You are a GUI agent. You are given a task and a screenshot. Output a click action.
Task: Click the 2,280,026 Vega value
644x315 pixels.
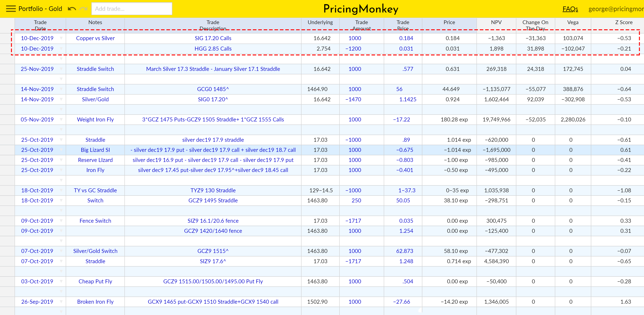point(573,120)
